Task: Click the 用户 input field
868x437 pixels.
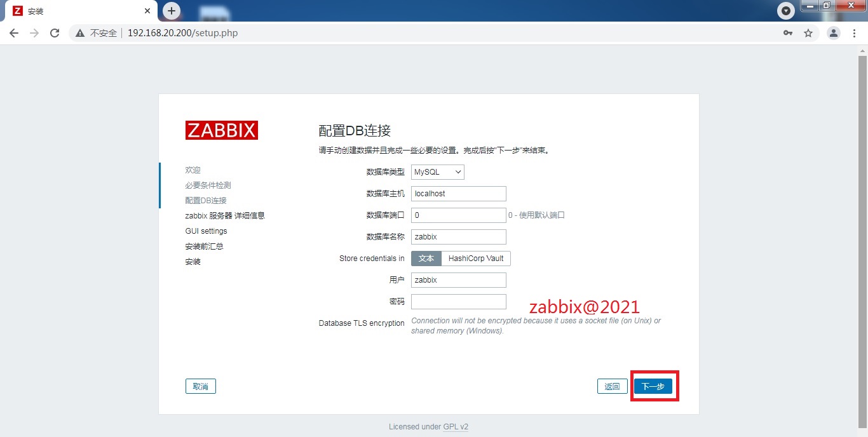Action: click(459, 280)
